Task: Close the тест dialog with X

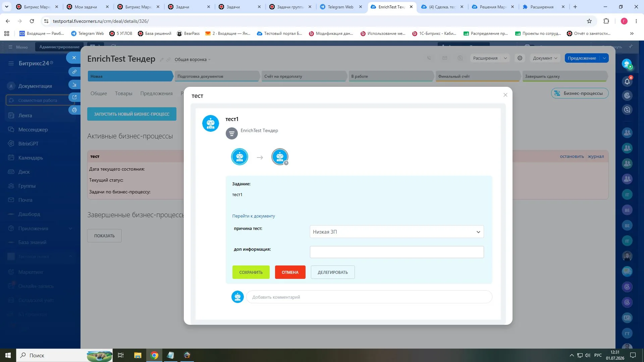Action: click(505, 95)
